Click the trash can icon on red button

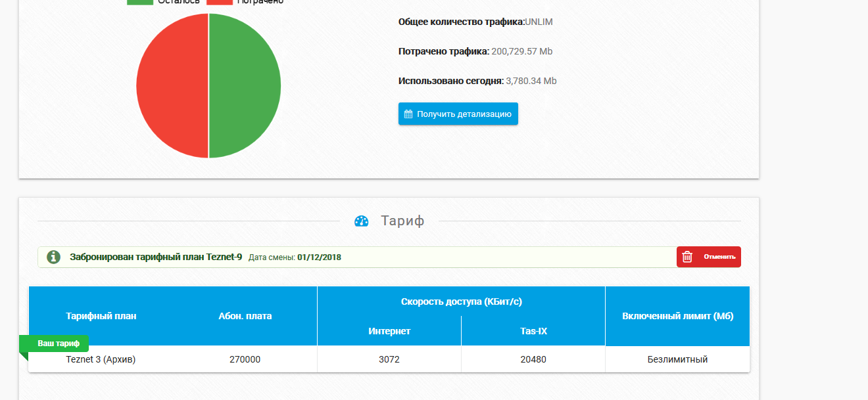pos(687,257)
